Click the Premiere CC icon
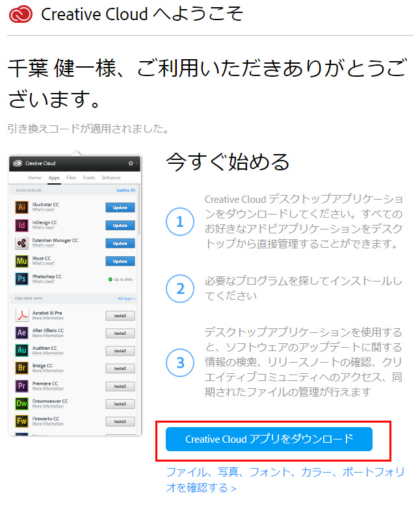This screenshot has height=511, width=420. point(21,386)
